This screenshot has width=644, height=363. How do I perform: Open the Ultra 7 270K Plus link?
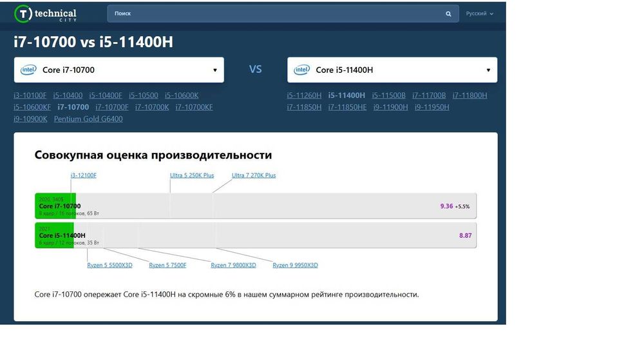point(254,175)
